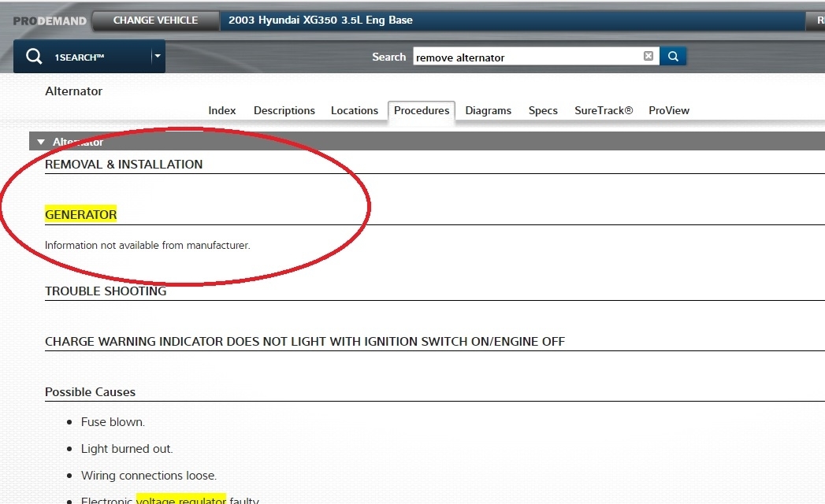Click the ProDemand logo
This screenshot has width=825, height=504.
(50, 21)
